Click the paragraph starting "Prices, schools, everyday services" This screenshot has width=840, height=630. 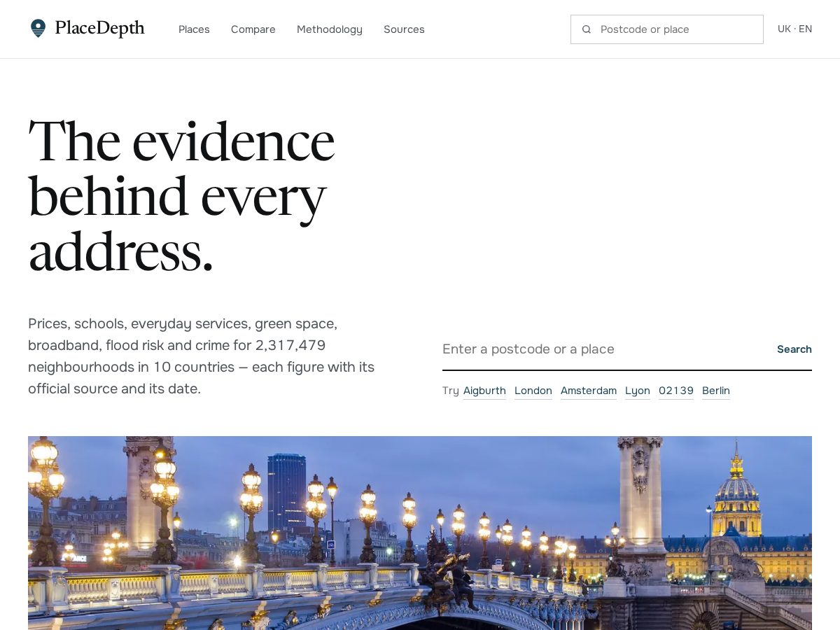point(202,356)
